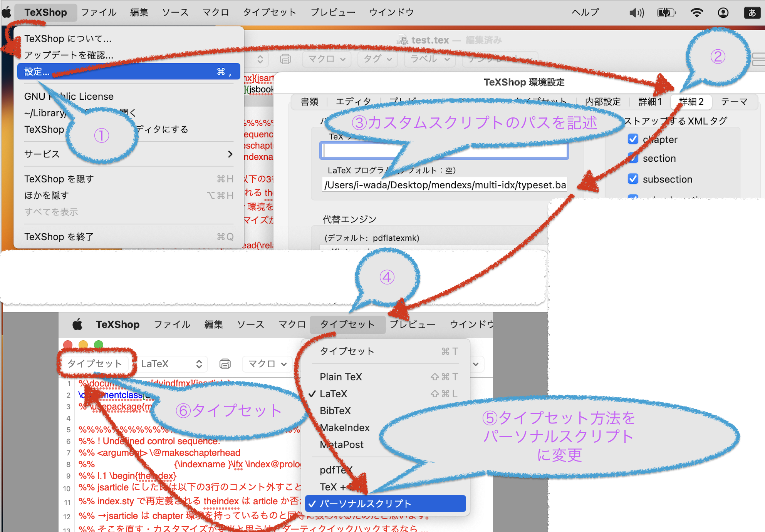Image resolution: width=765 pixels, height=532 pixels.
Task: Click the TeX program path input field
Action: click(x=444, y=151)
